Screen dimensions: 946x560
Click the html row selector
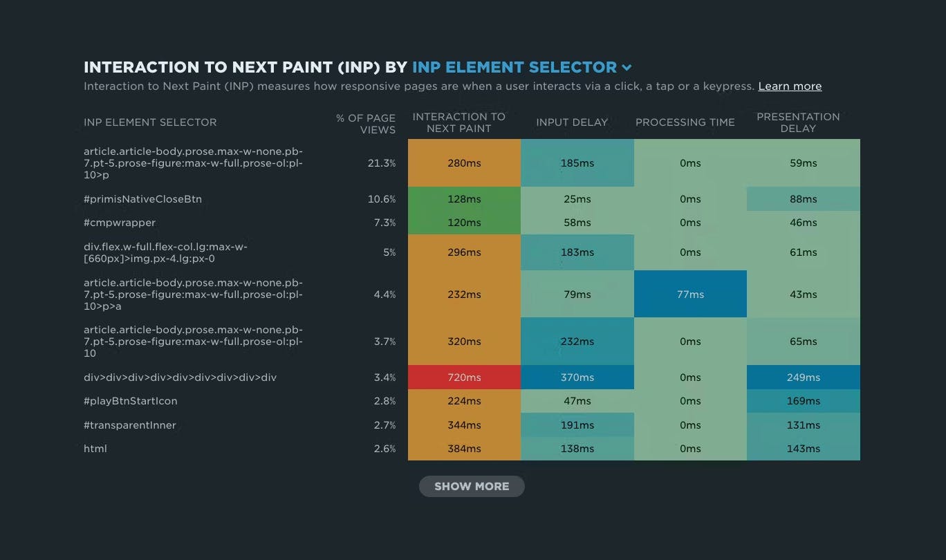point(95,449)
